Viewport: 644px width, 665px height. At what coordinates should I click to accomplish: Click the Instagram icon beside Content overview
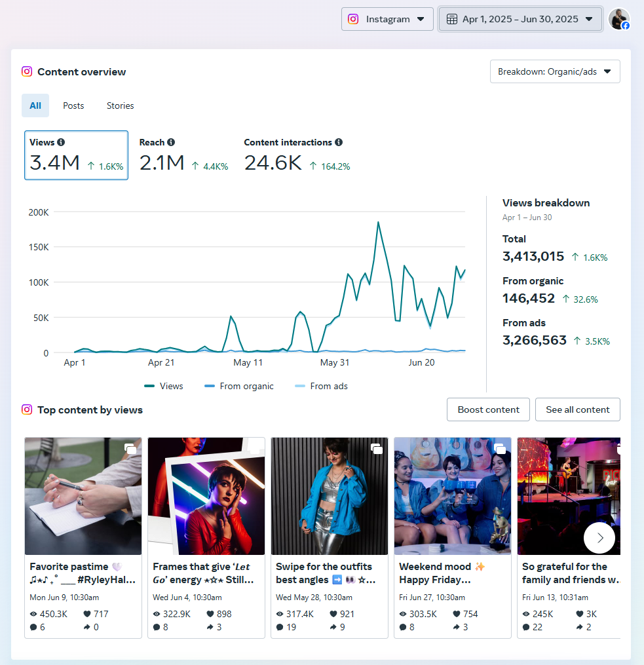[x=27, y=71]
